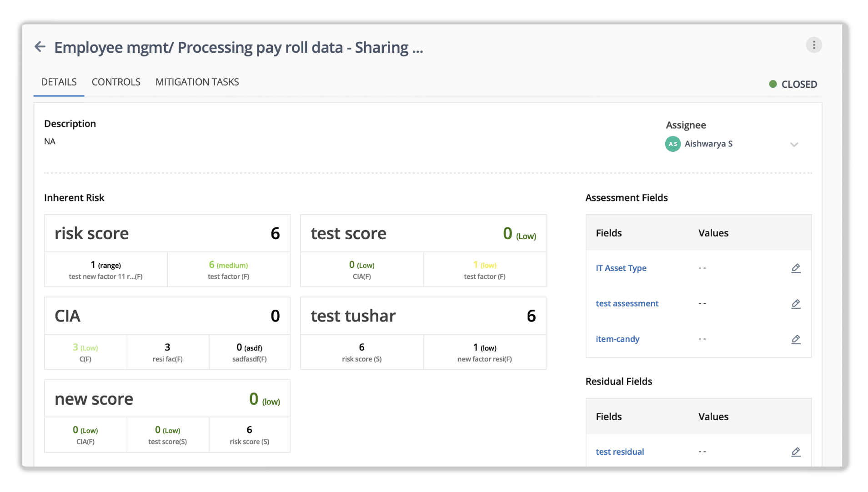Open the test assessment link

(627, 303)
